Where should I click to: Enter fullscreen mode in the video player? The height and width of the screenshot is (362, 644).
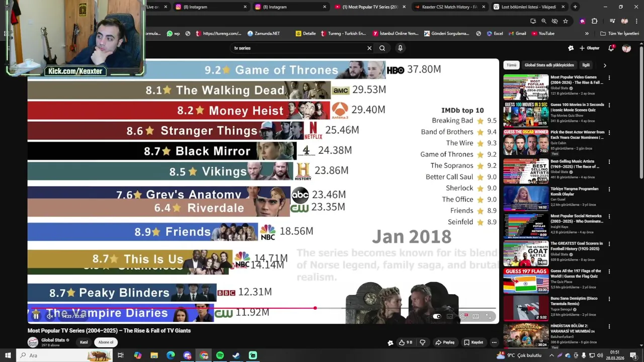point(489,316)
